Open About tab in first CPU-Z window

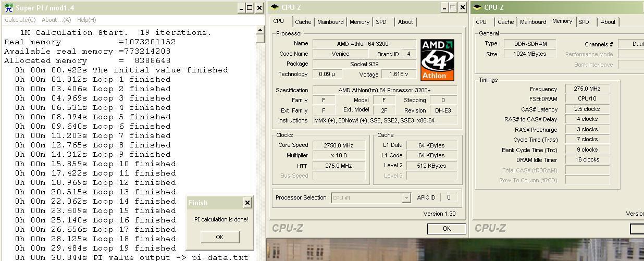[x=405, y=22]
